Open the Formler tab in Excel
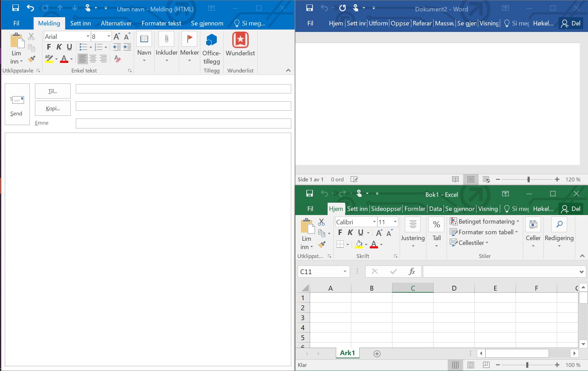Screen dimensions: 588x371 [x=414, y=209]
